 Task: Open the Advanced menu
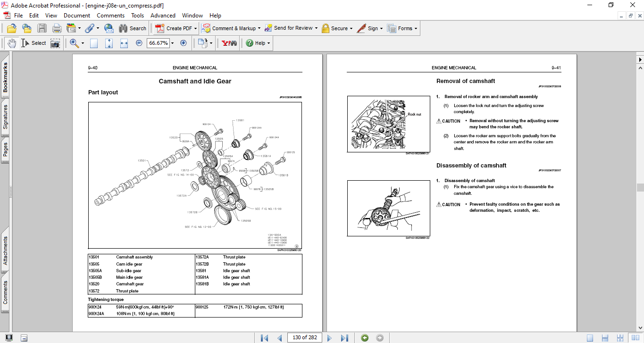(163, 16)
